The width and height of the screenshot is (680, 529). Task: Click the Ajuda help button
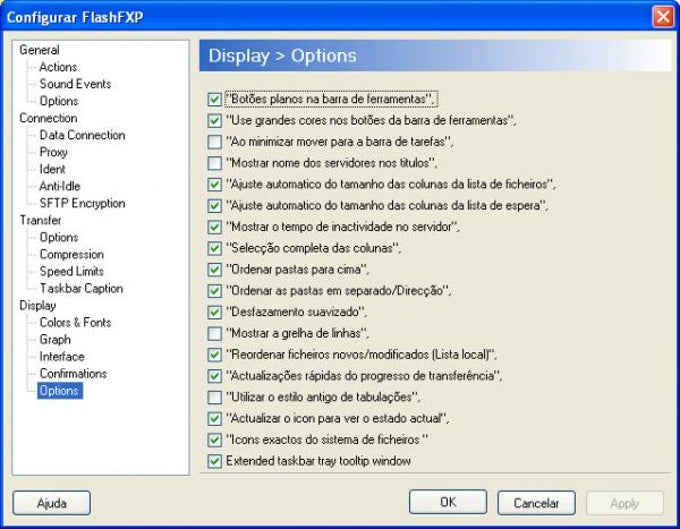tap(51, 502)
